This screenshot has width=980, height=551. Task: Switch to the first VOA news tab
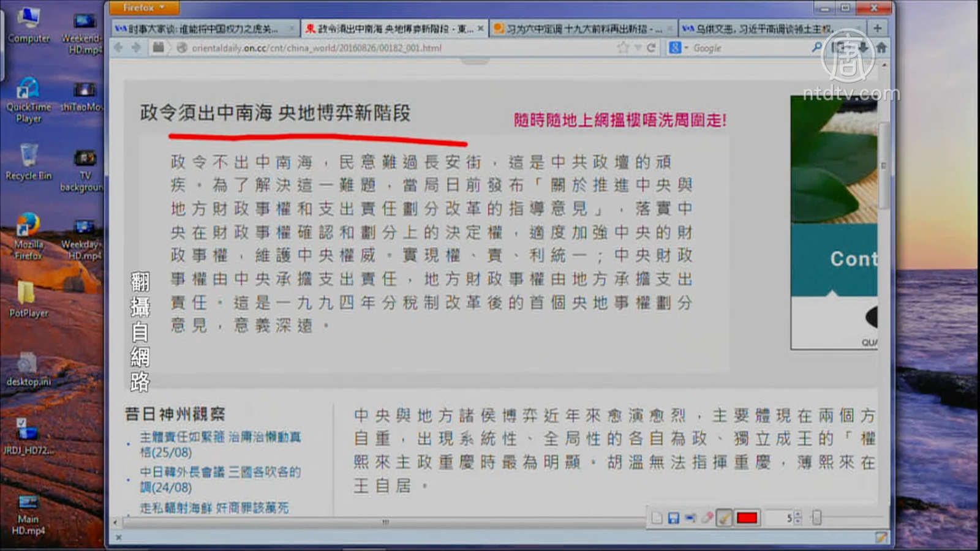202,29
